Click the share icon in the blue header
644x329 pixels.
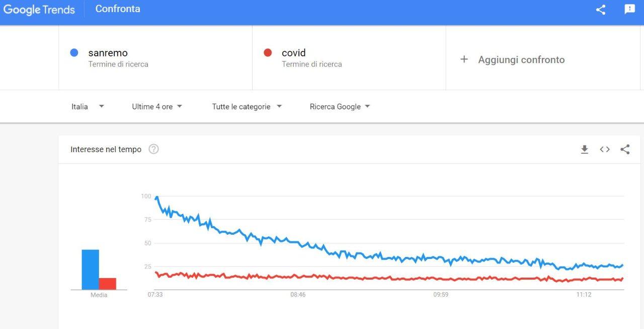[600, 10]
